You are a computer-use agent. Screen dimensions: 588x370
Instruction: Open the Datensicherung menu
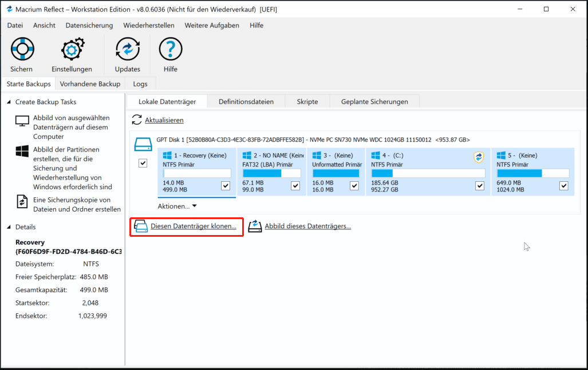coord(89,26)
